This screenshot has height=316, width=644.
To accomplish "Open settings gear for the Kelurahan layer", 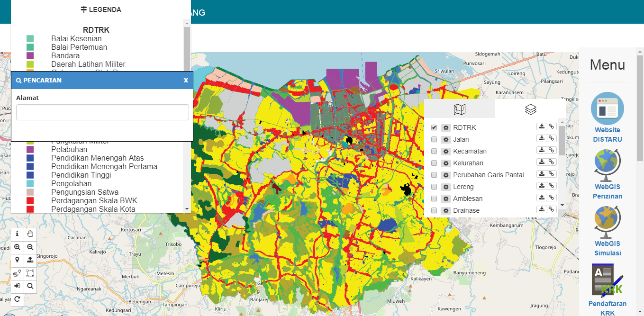I will tap(445, 163).
